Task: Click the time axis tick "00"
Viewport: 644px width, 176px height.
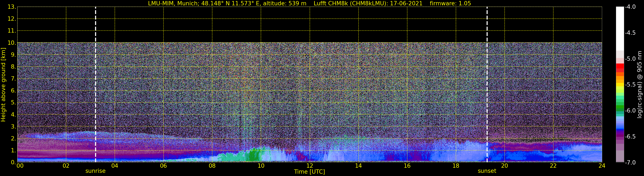Action: point(20,166)
